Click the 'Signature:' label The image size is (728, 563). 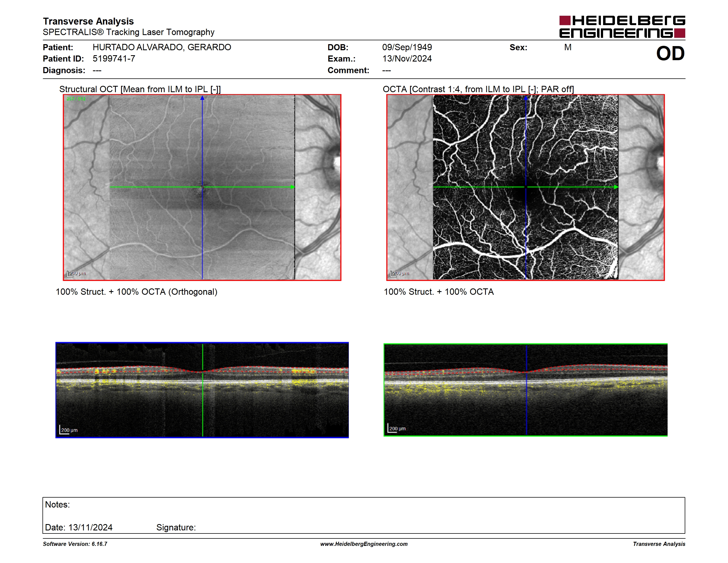tap(176, 528)
